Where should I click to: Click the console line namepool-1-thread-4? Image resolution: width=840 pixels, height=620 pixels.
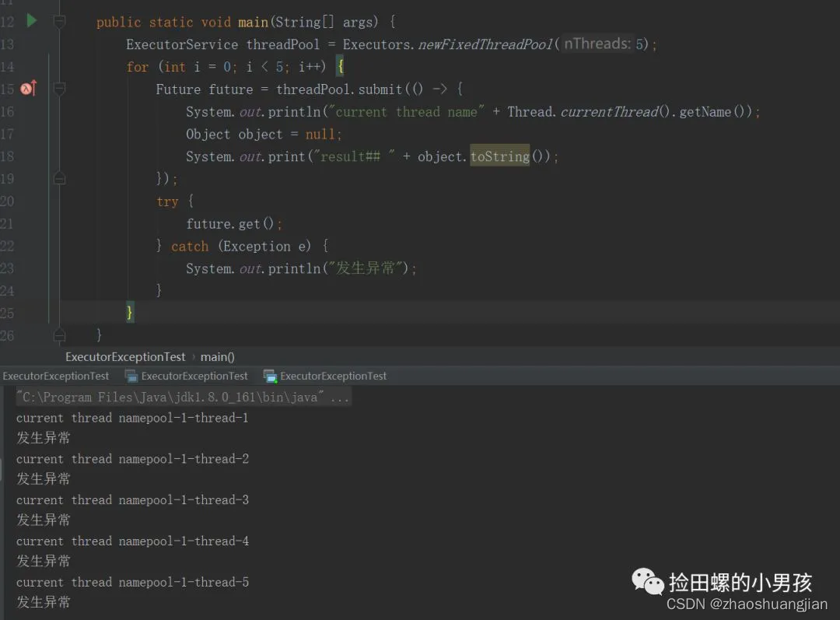click(x=132, y=541)
